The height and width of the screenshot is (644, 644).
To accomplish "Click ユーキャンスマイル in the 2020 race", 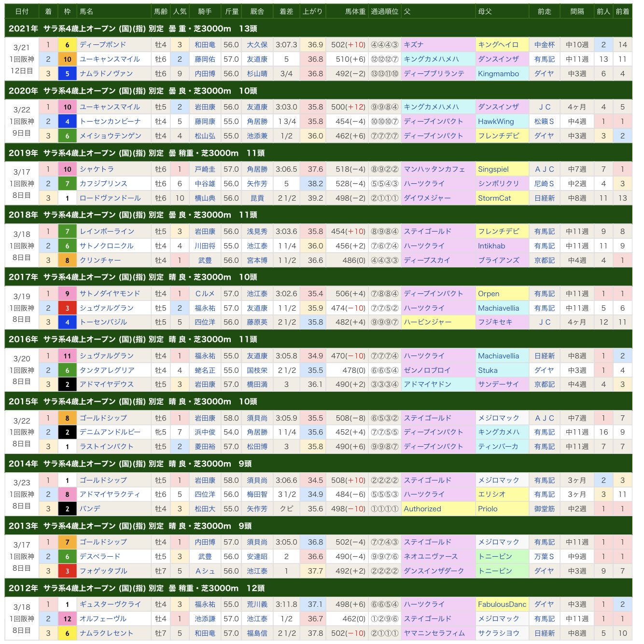I will [110, 107].
